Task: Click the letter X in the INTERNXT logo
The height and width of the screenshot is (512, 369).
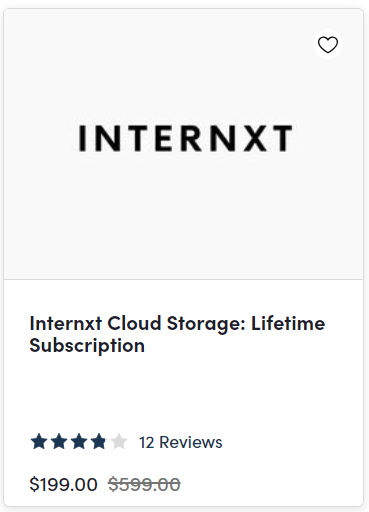Action: [252, 138]
